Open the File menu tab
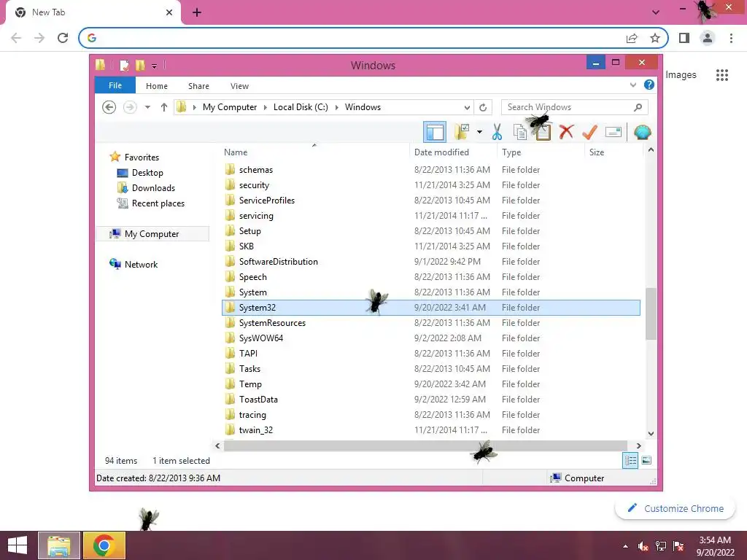Screen dimensions: 747x560 pyautogui.click(x=115, y=86)
